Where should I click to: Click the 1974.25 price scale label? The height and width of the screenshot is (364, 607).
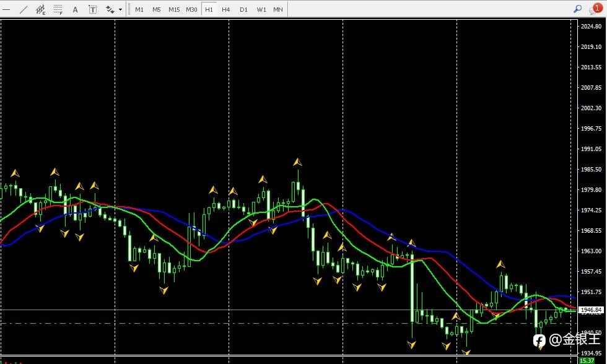click(x=591, y=210)
